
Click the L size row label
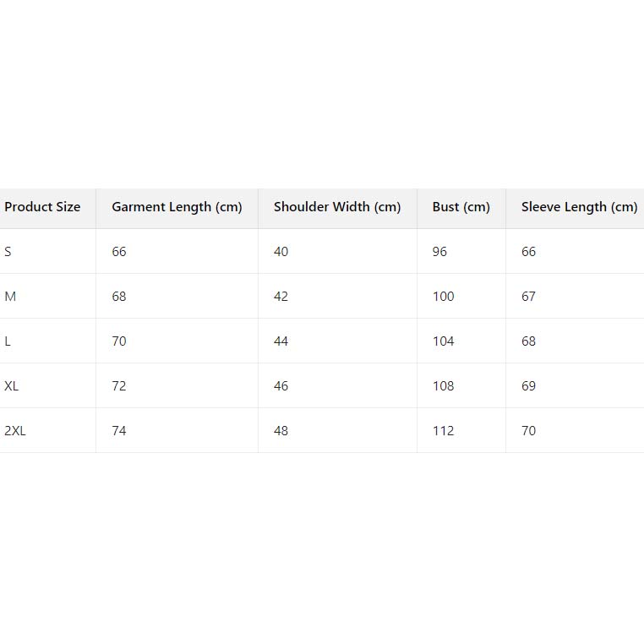tap(8, 341)
